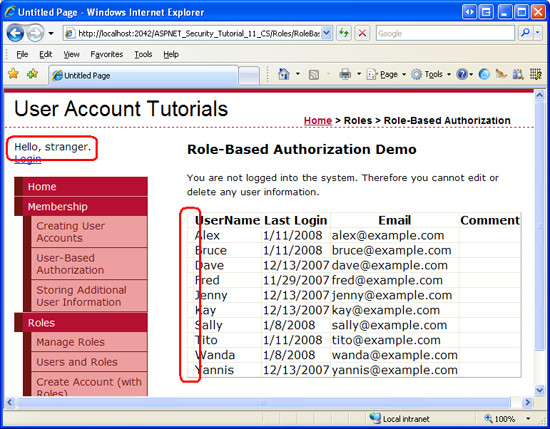The height and width of the screenshot is (429, 550).
Task: Open the View menu
Action: pos(72,54)
